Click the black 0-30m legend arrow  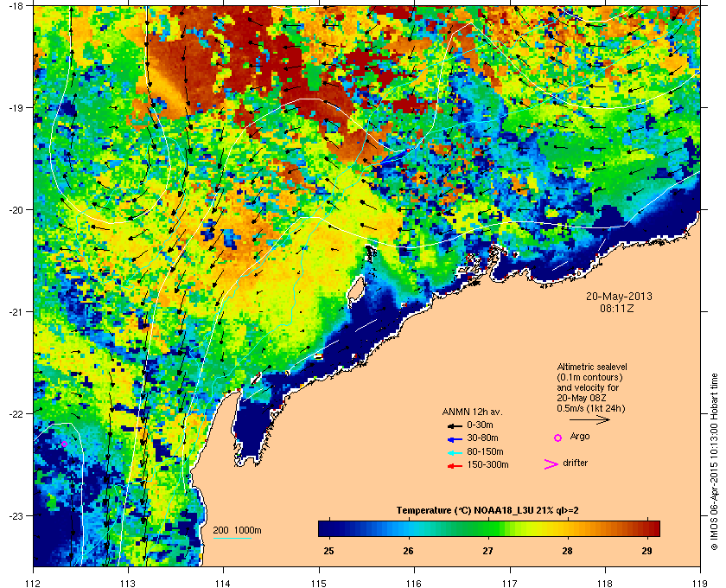pyautogui.click(x=455, y=425)
